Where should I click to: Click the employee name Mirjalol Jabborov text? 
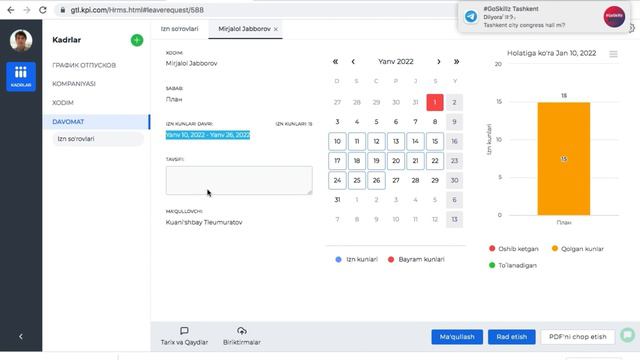[191, 64]
